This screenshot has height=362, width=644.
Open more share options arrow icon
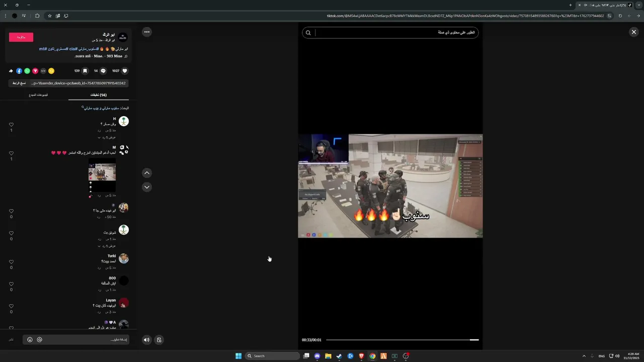click(11, 71)
